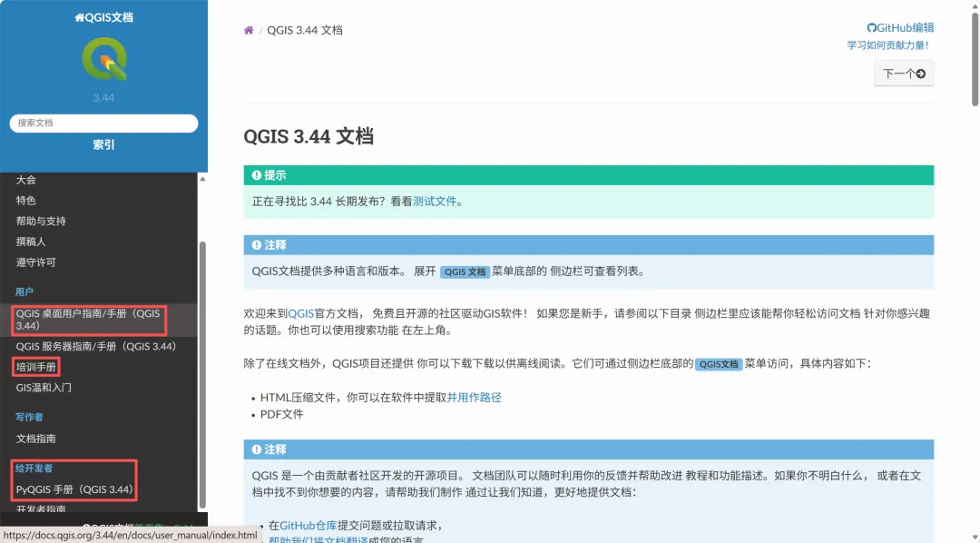Open 文档指南 under 写作者
The image size is (980, 543).
[x=35, y=439]
